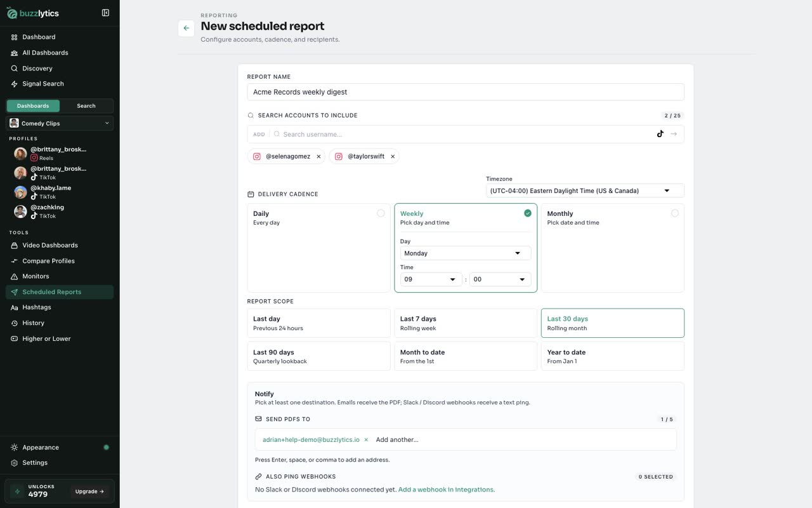The width and height of the screenshot is (812, 508).
Task: Follow the Add a webhook in integrations link
Action: click(x=446, y=490)
